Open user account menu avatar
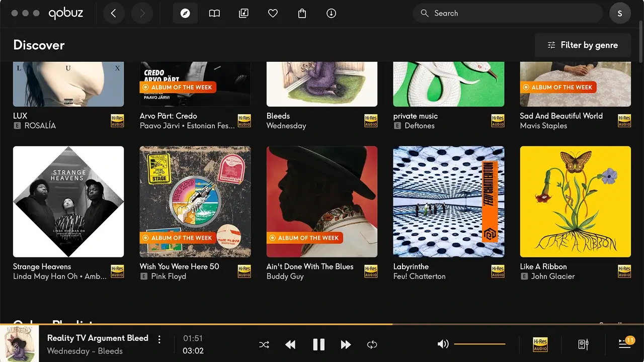 coord(620,14)
